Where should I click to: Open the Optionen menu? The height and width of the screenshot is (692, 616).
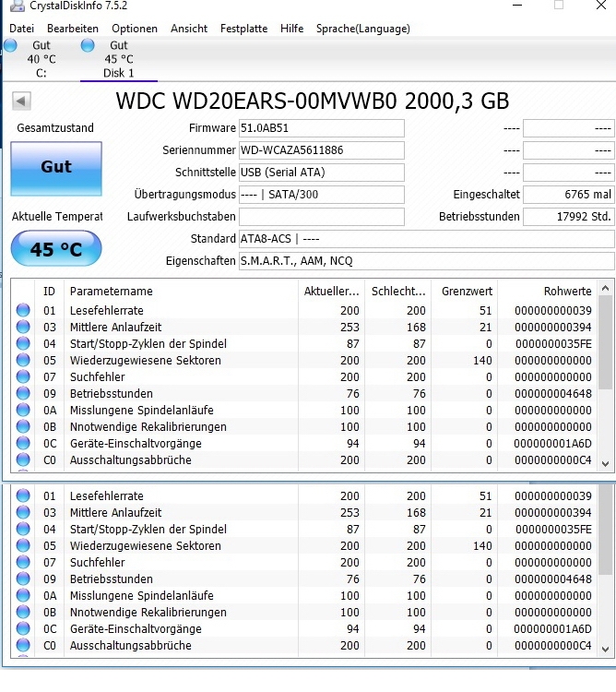coord(135,29)
